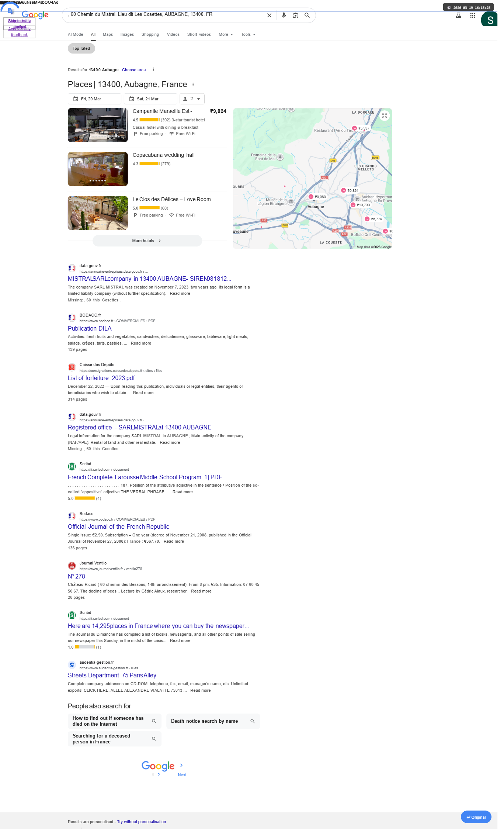
Task: Open Google apps grid icon
Action: click(x=472, y=15)
